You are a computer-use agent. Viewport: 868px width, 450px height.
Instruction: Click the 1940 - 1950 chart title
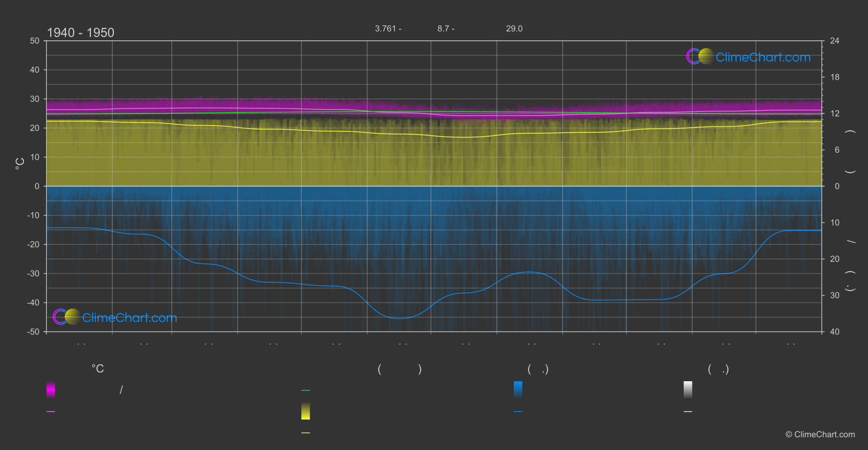tap(81, 33)
